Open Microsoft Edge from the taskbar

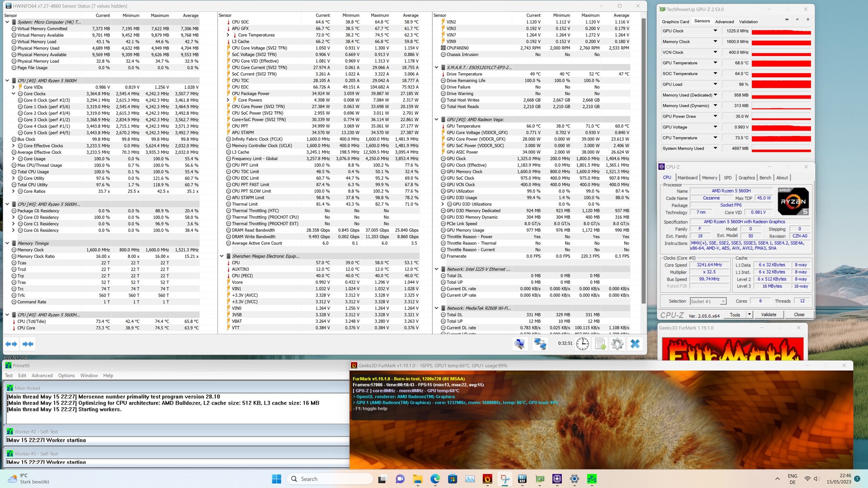pyautogui.click(x=435, y=479)
